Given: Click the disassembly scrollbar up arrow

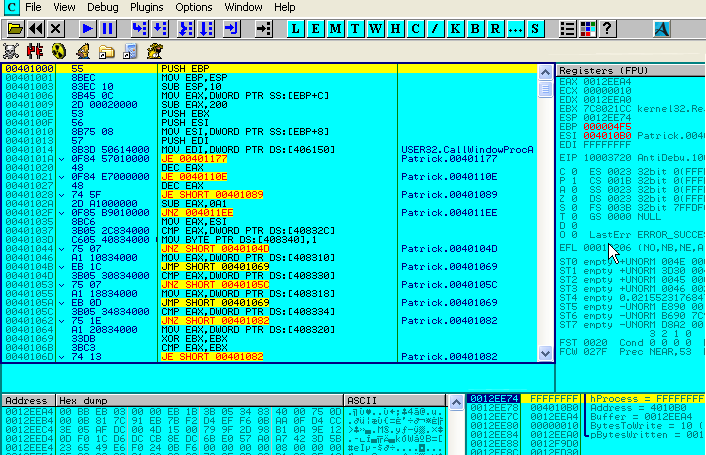Looking at the screenshot, I should (x=550, y=68).
